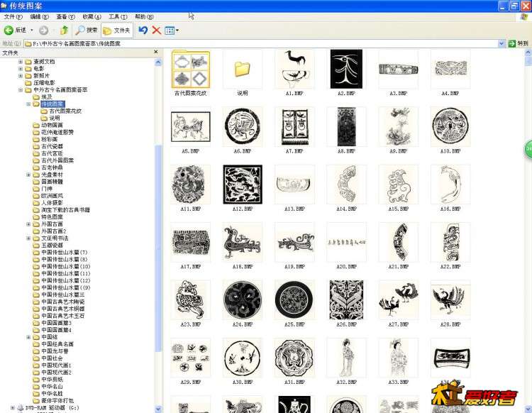Select 中国传世山水画(7) folder in tree
The width and height of the screenshot is (532, 413).
pyautogui.click(x=64, y=253)
